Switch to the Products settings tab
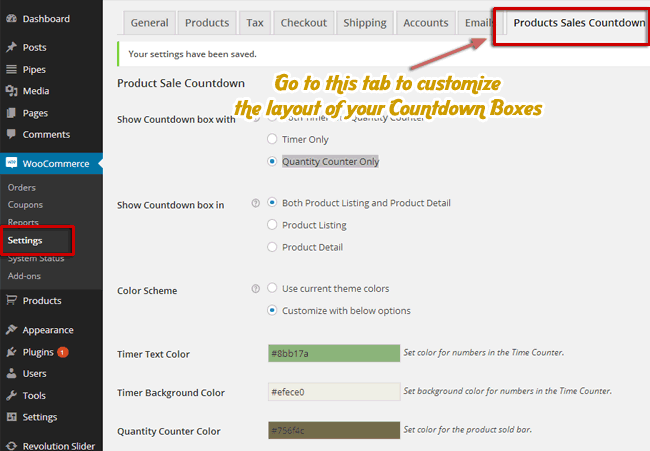The width and height of the screenshot is (650, 451). click(207, 23)
